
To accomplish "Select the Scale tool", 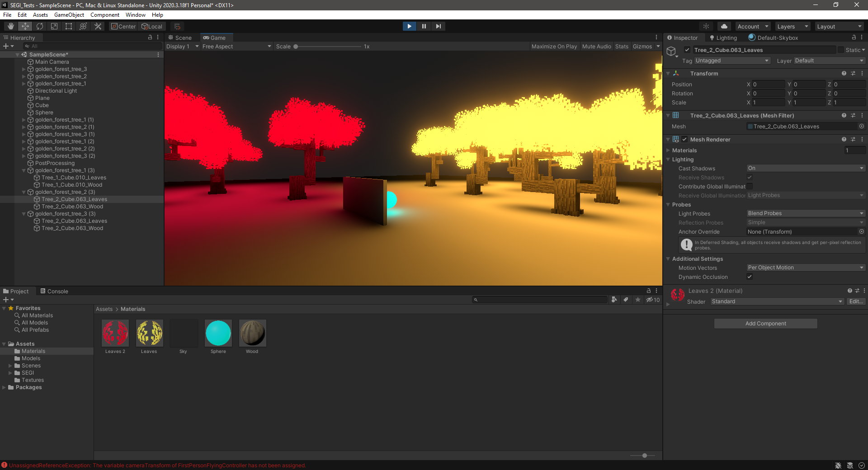I will (54, 26).
